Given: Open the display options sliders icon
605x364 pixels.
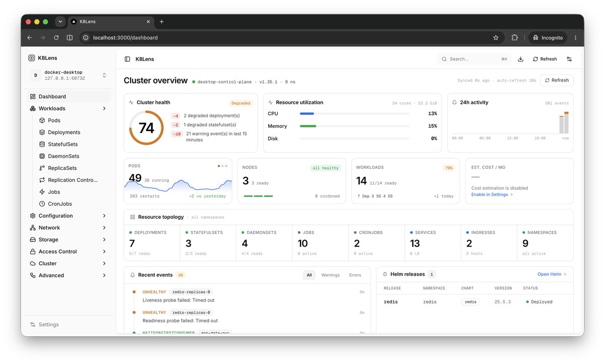Looking at the screenshot, I should click(x=569, y=59).
